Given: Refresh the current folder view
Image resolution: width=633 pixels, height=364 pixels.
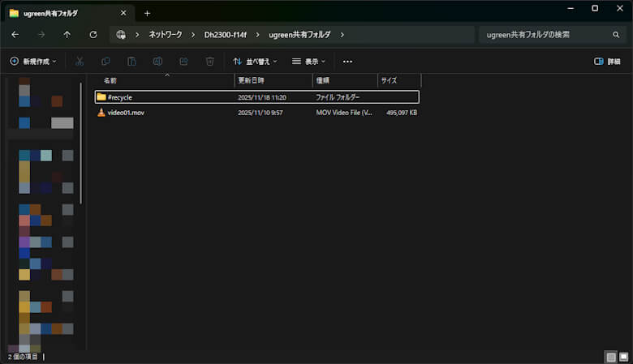Looking at the screenshot, I should pos(93,35).
